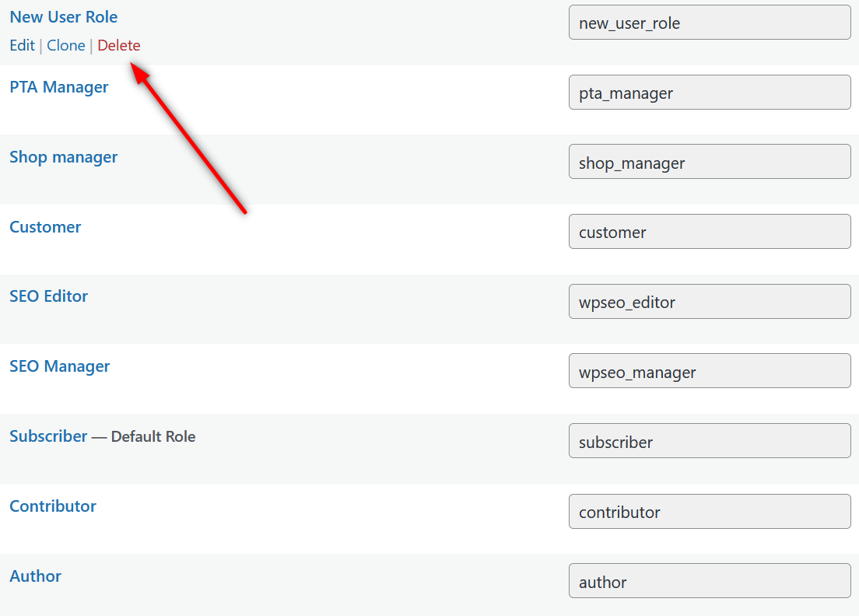The image size is (859, 616).
Task: Select the new_user_role slug field
Action: tap(709, 23)
